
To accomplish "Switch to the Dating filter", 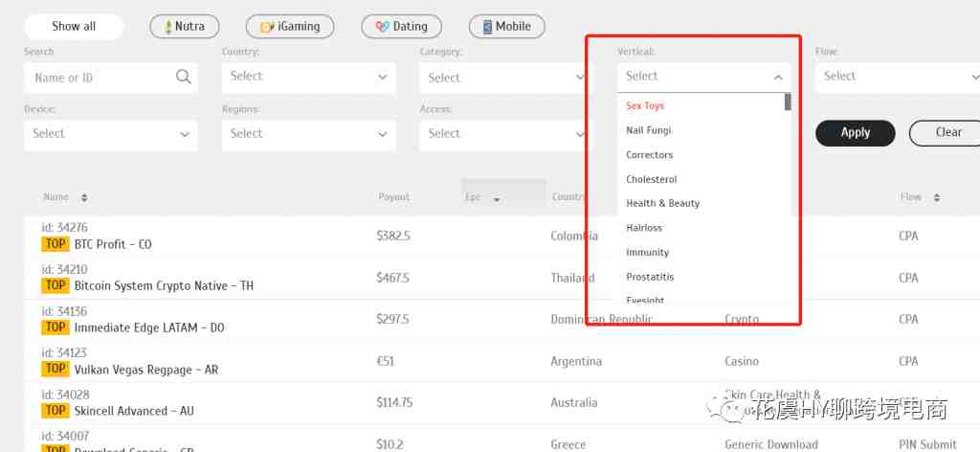I will [x=401, y=27].
